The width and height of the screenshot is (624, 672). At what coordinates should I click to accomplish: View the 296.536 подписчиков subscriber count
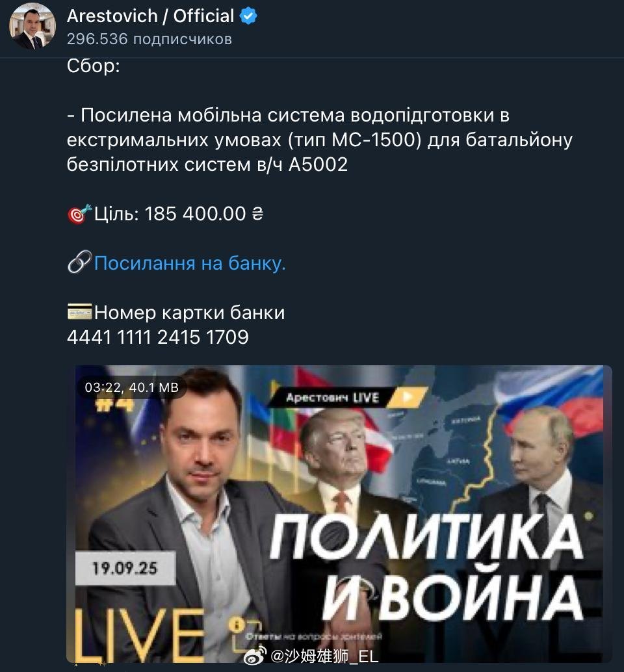pyautogui.click(x=149, y=39)
